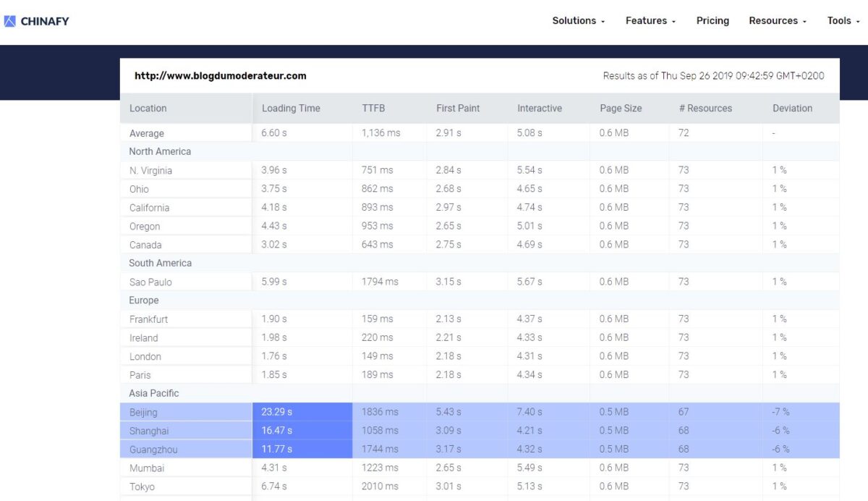Open the Solutions dropdown menu

pyautogui.click(x=578, y=21)
